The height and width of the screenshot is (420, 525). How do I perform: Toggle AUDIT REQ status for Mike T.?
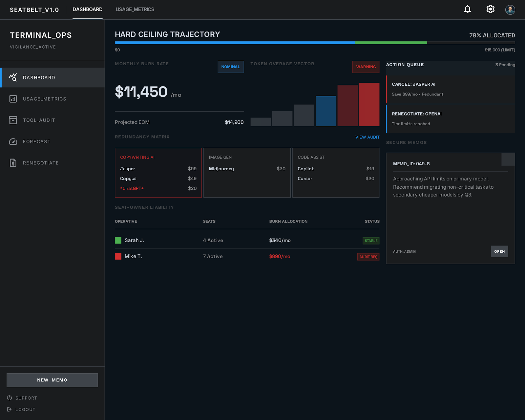pos(368,257)
